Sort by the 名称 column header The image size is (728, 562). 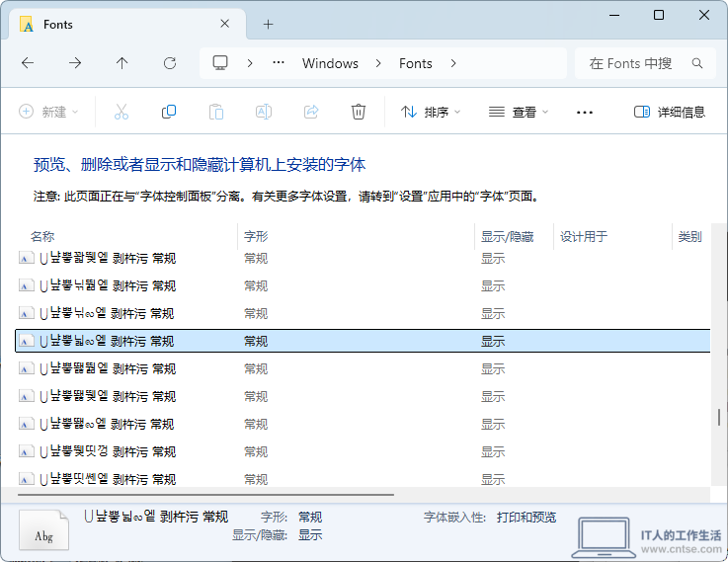tap(42, 237)
